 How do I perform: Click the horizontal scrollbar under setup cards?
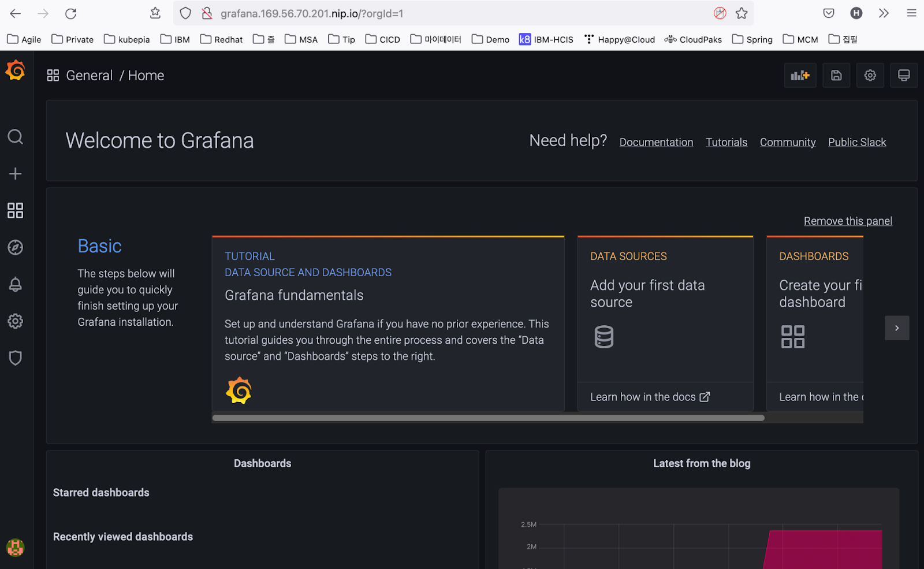point(489,418)
